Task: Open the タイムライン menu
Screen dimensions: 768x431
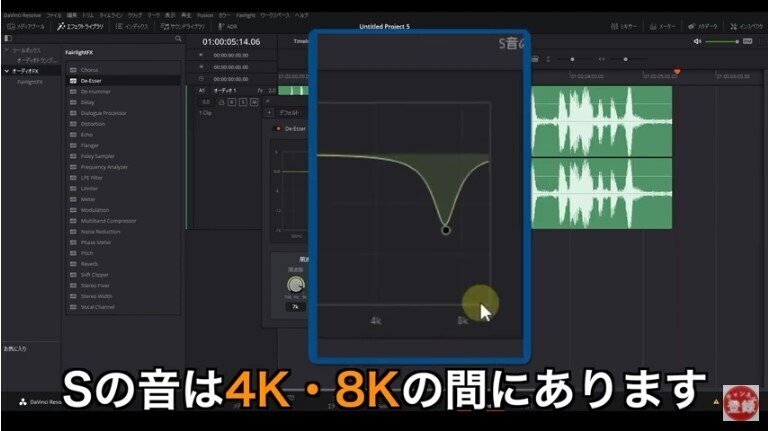Action: pyautogui.click(x=111, y=15)
